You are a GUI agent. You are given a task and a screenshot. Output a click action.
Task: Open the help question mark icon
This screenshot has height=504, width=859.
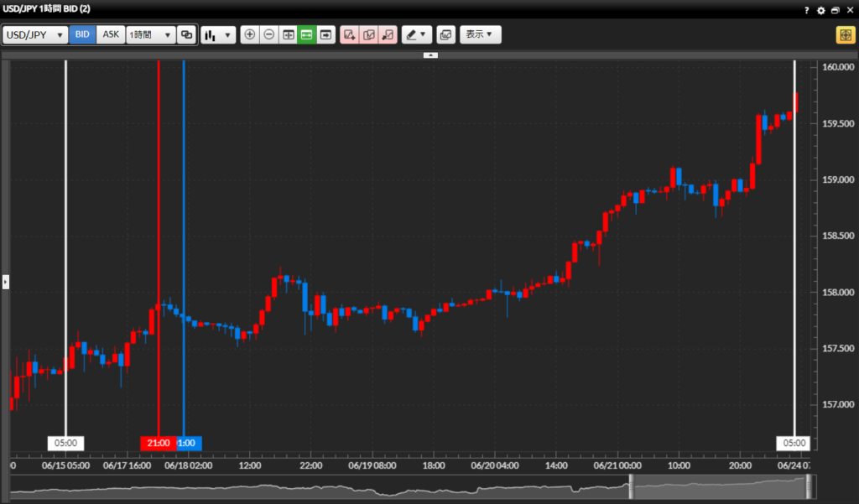pyautogui.click(x=807, y=10)
